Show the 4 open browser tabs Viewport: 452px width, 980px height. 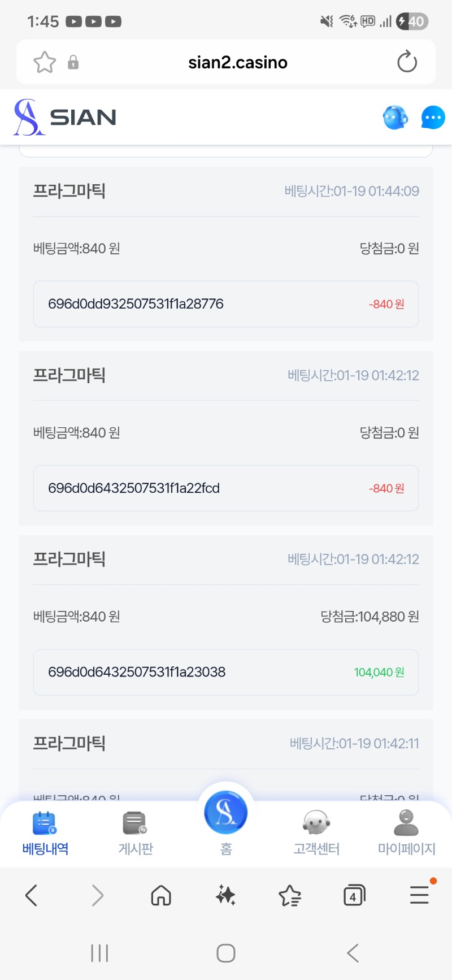(x=354, y=895)
